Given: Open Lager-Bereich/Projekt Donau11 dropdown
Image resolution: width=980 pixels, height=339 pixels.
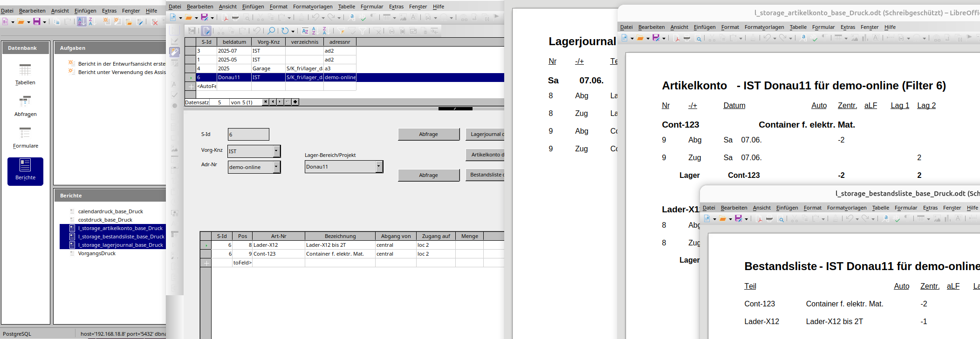Looking at the screenshot, I should [379, 166].
